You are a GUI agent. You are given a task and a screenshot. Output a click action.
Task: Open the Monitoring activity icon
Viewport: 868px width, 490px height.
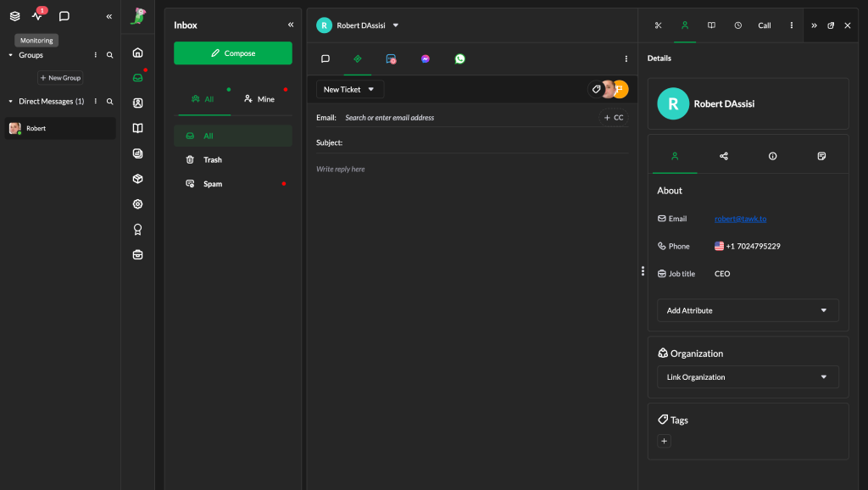37,16
